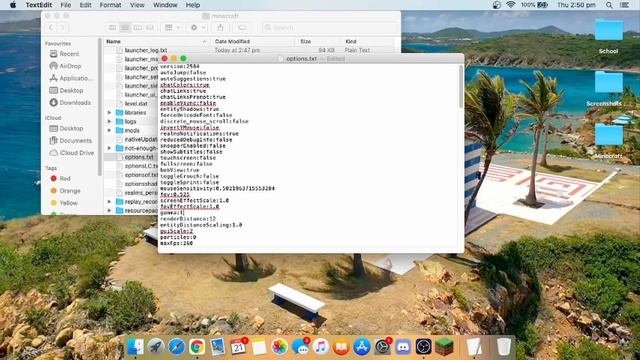
Task: Launch Google Chrome from the Dock
Action: [197, 347]
